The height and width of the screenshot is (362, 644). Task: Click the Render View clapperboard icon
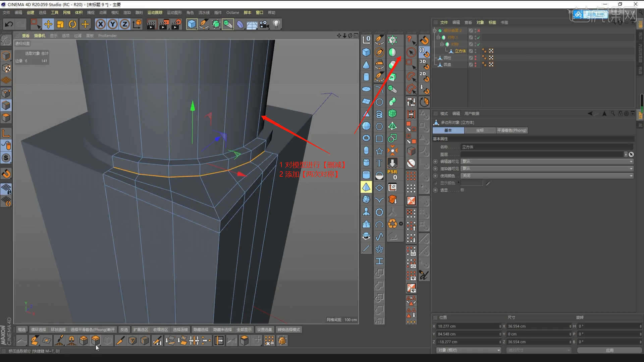[151, 24]
